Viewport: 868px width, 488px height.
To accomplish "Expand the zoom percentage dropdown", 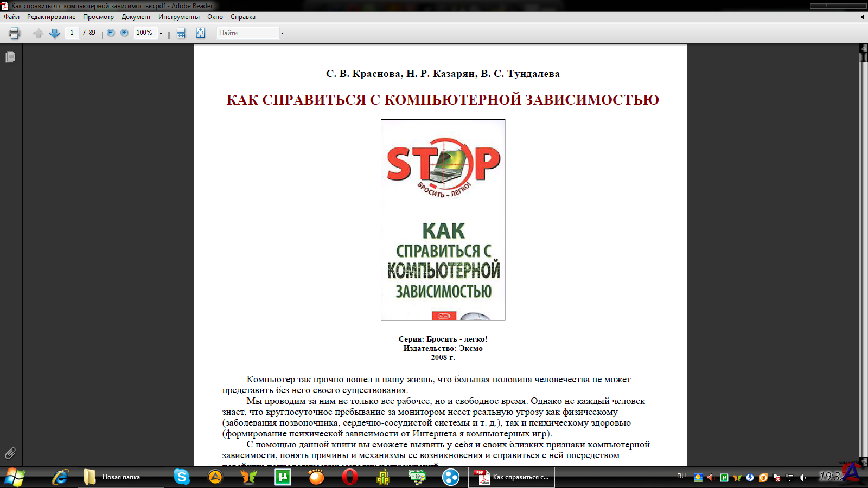I will click(161, 34).
